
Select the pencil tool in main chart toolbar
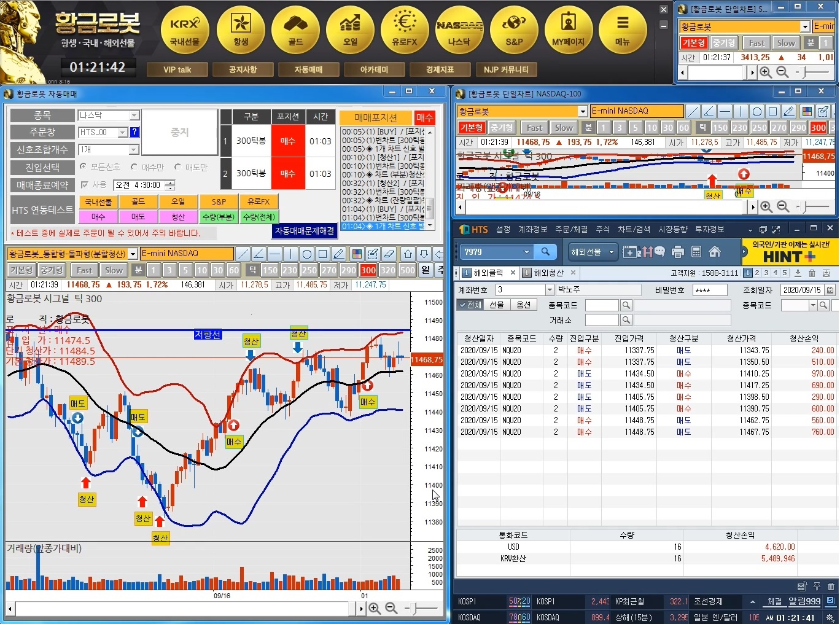(x=339, y=254)
